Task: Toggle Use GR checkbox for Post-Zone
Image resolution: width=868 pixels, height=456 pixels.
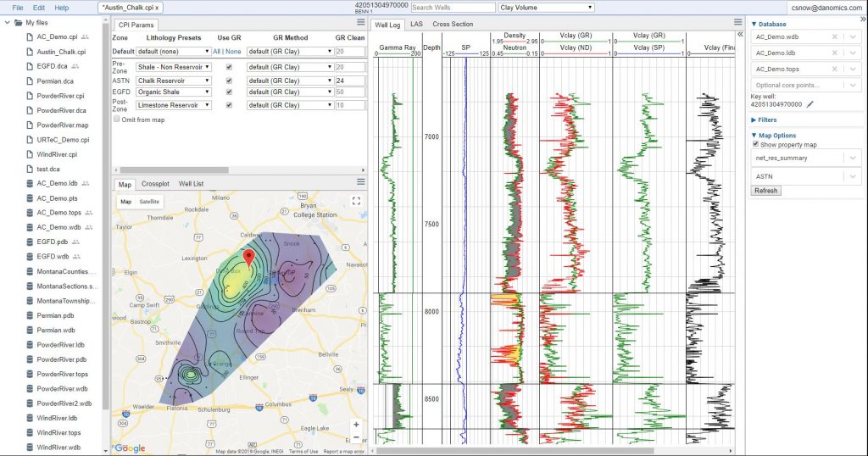Action: (229, 105)
